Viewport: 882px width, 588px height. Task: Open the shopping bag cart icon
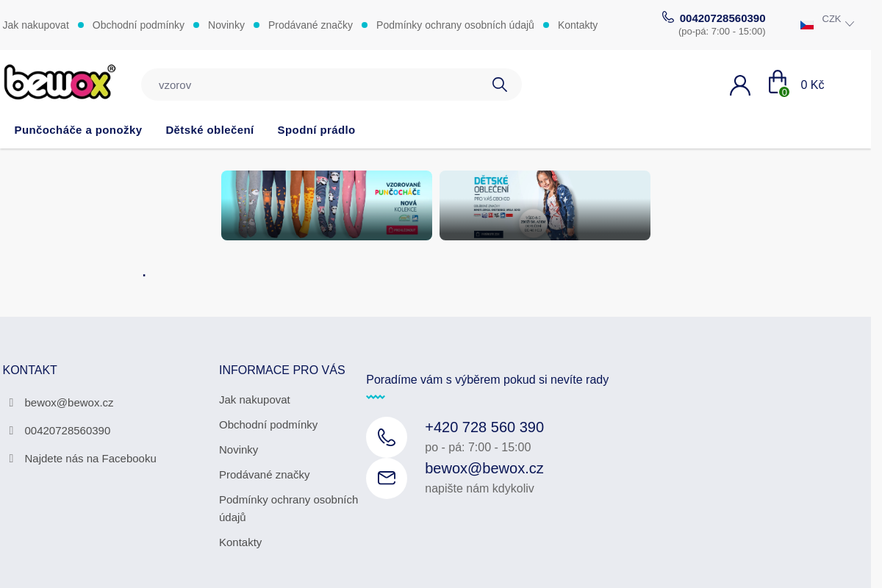[x=777, y=83]
